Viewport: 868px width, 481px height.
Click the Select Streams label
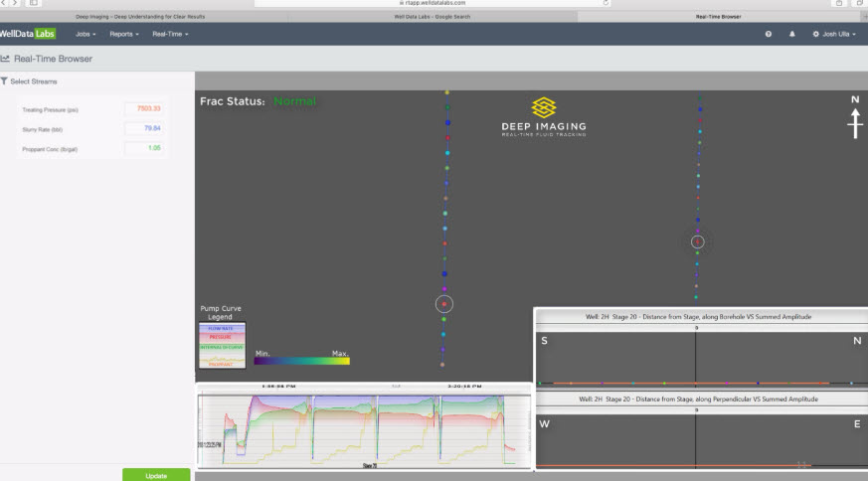(x=33, y=81)
